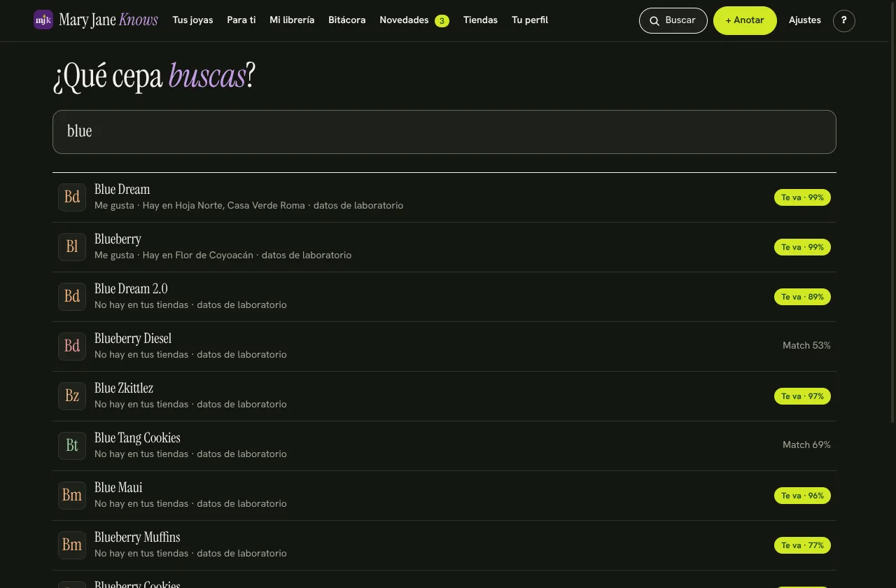
Task: Open Mi librería in the navigation
Action: [x=292, y=20]
